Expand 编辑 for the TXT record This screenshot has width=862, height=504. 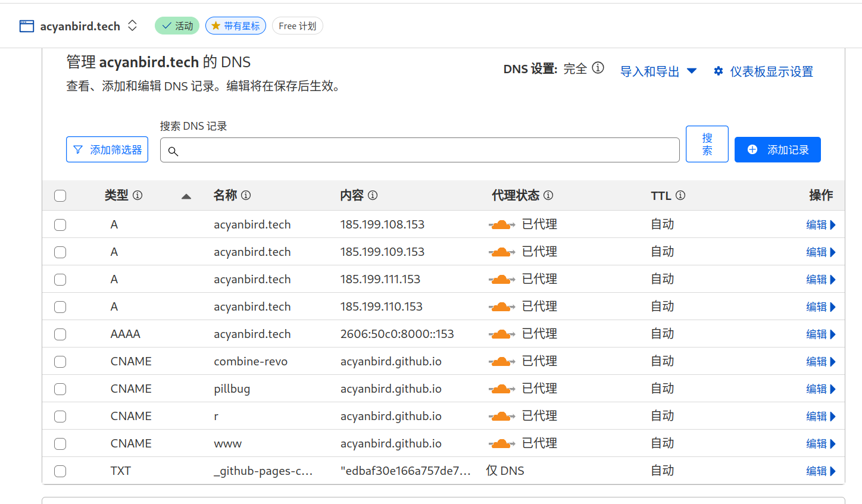pos(821,471)
